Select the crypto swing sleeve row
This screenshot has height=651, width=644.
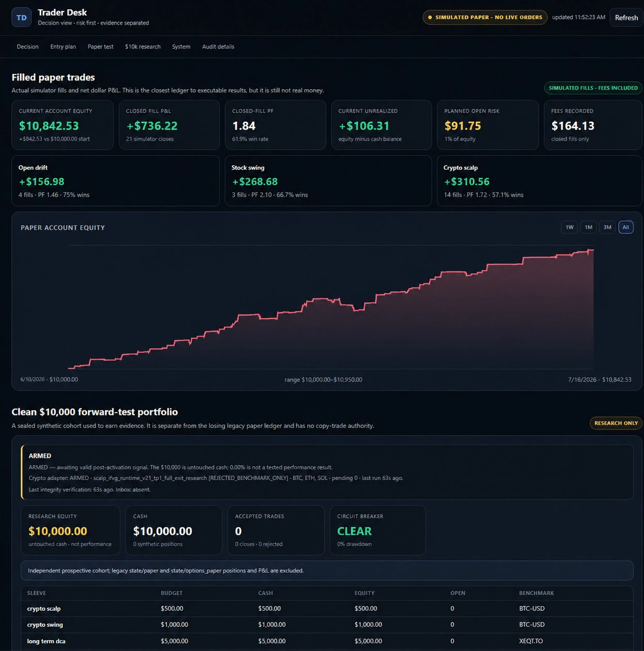tap(327, 625)
